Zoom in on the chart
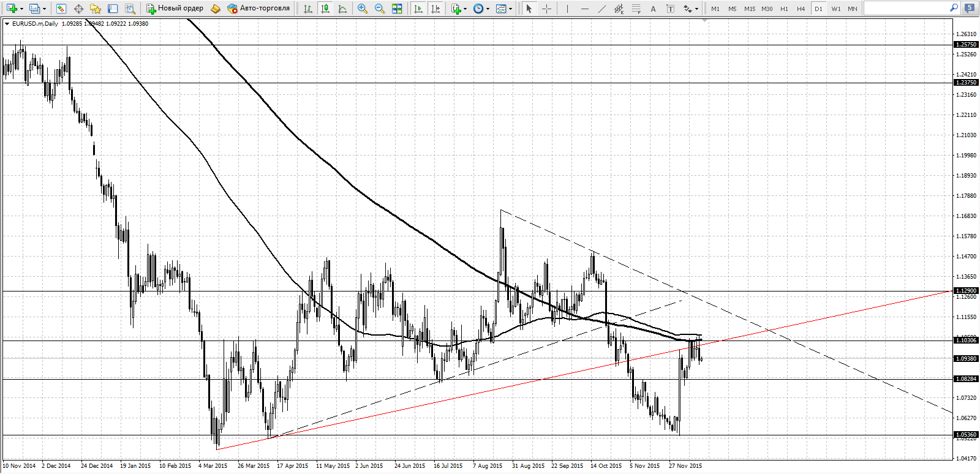Screen dimensions: 980x474 (363, 9)
